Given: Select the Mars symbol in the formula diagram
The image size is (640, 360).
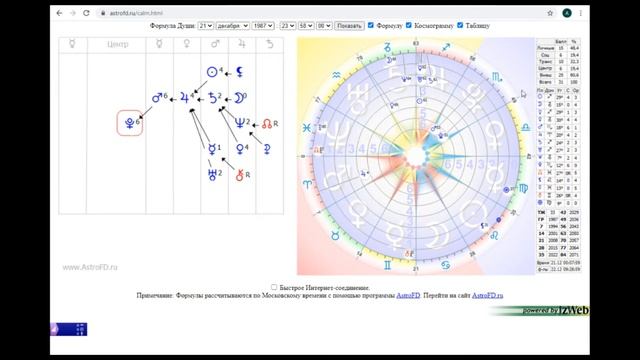Looking at the screenshot, I should (x=157, y=98).
